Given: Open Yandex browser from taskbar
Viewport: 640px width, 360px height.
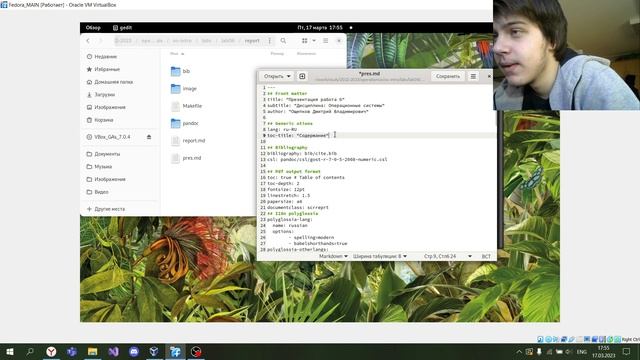Looking at the screenshot, I should (x=51, y=351).
